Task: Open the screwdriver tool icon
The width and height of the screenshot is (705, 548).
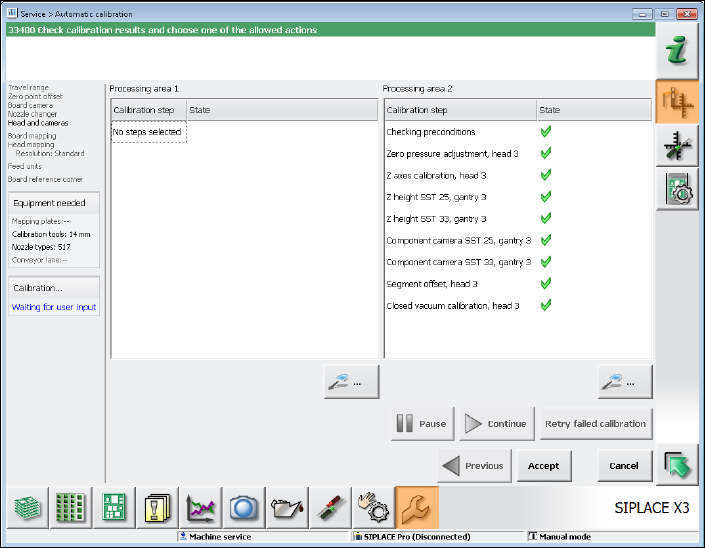Action: 330,508
